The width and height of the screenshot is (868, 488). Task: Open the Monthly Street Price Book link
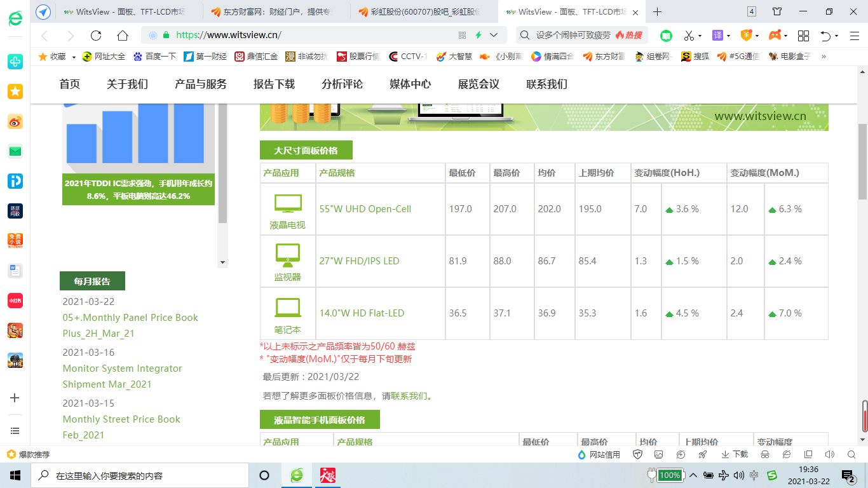[121, 427]
